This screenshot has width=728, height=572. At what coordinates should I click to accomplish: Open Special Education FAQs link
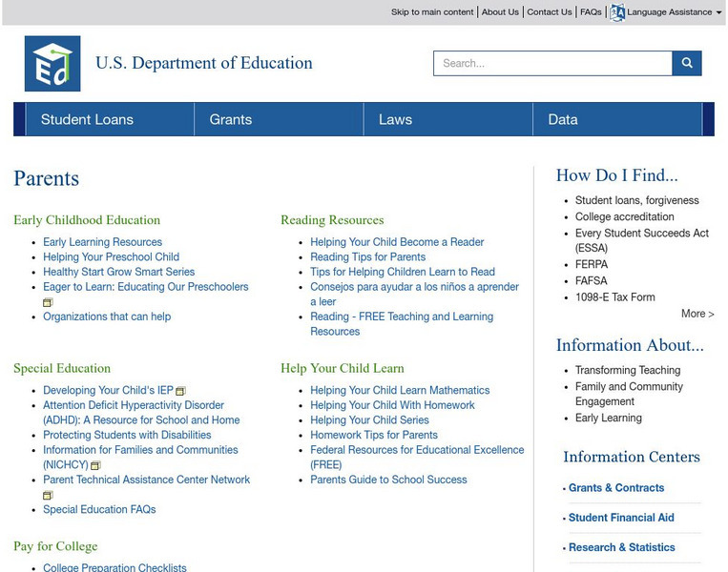point(99,509)
